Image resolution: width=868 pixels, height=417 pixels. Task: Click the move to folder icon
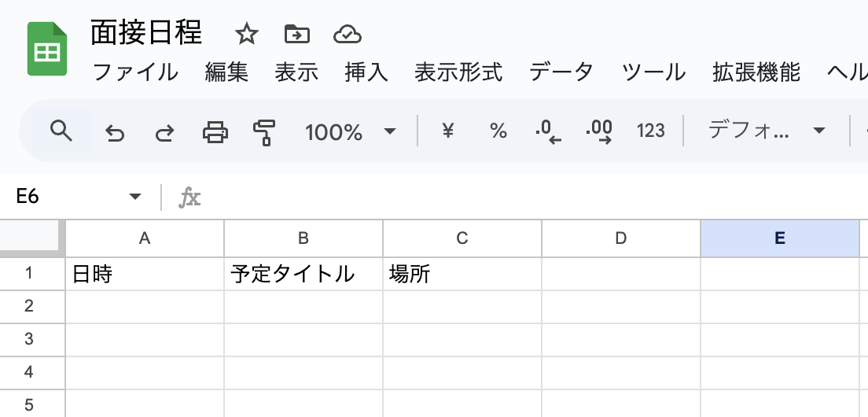pos(296,34)
